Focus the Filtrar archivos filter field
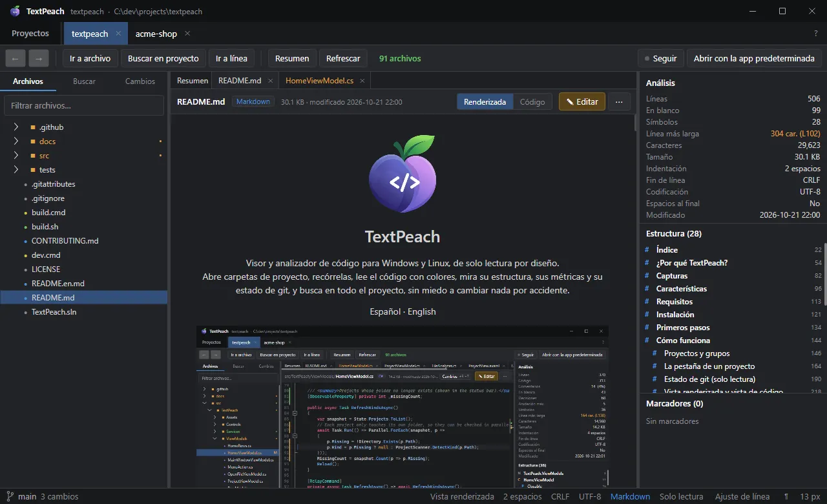The height and width of the screenshot is (504, 827). click(84, 105)
